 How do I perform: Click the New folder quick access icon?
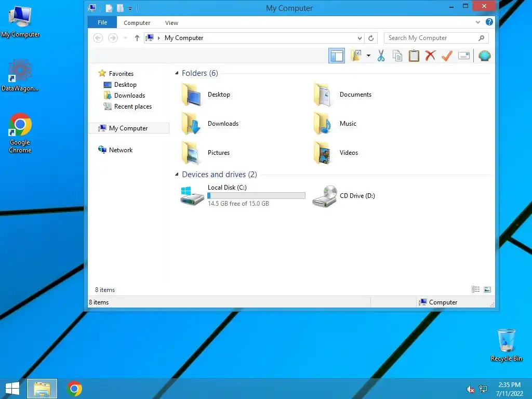coord(120,8)
